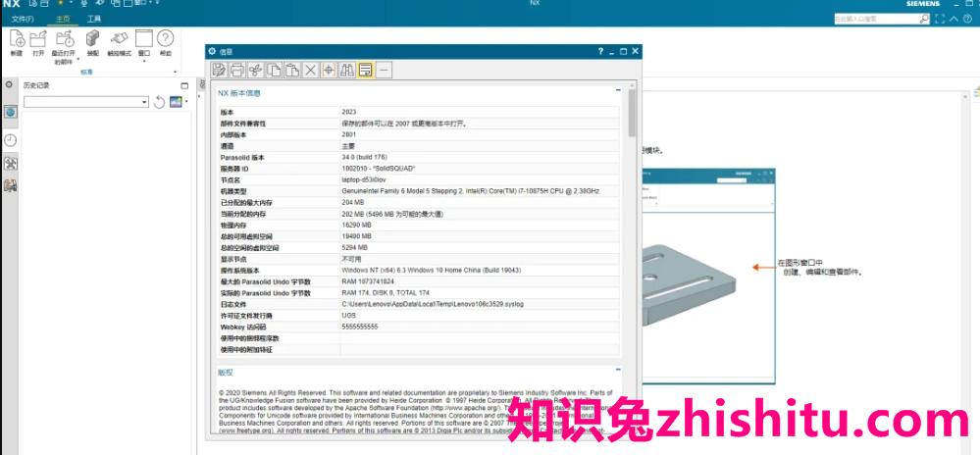
Task: Click the scissors cut icon
Action: (255, 70)
